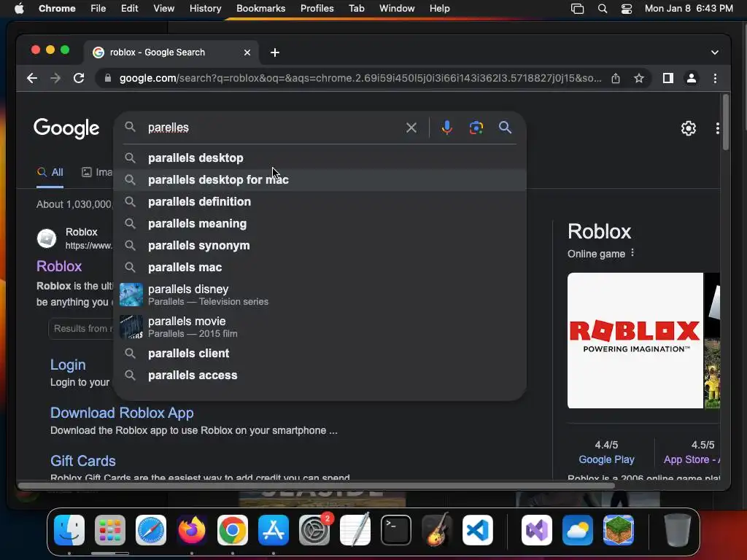Open Spotlight search in menu bar
The width and height of the screenshot is (747, 560).
tap(602, 9)
